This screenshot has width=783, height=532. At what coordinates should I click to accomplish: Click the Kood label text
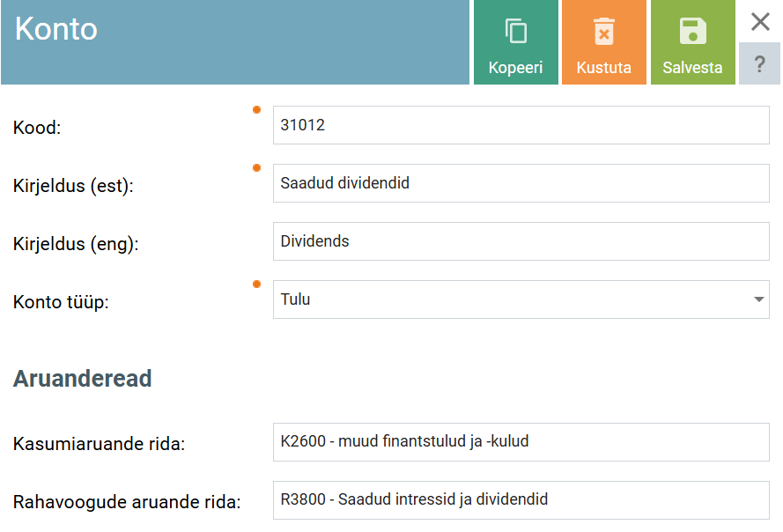[x=37, y=128]
